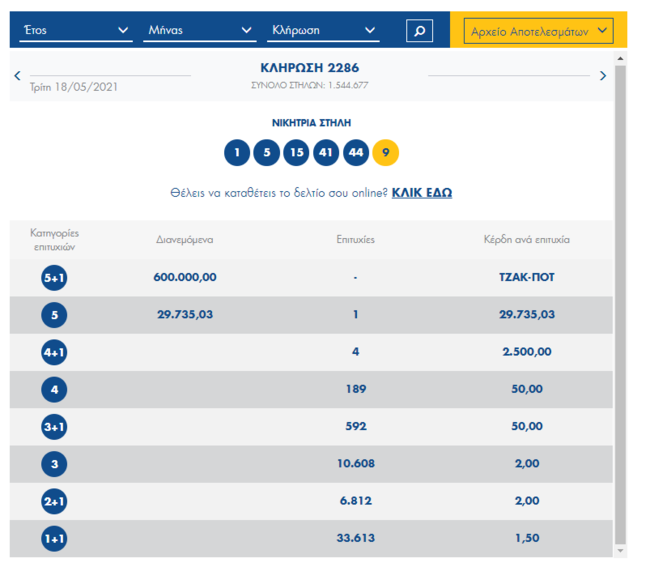This screenshot has height=567, width=650.
Task: Open the Έτος year dropdown
Action: [x=76, y=30]
